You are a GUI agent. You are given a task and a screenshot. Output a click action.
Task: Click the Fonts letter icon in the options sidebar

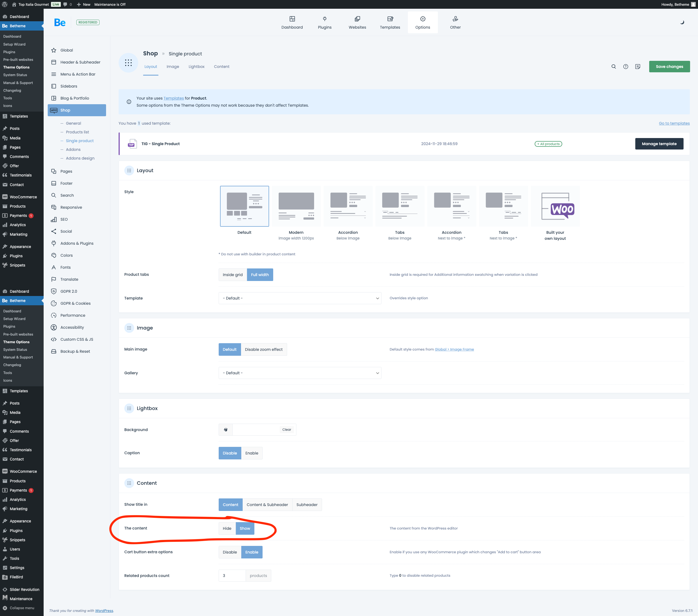(54, 267)
